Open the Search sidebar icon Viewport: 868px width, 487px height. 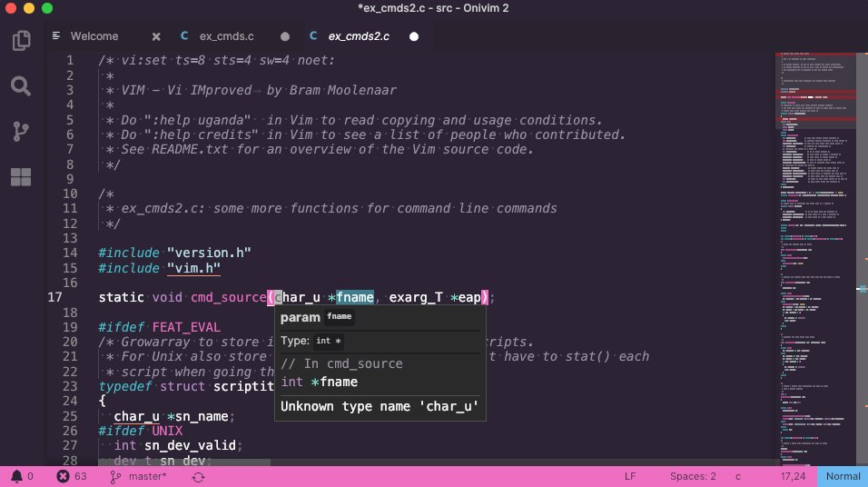point(21,86)
